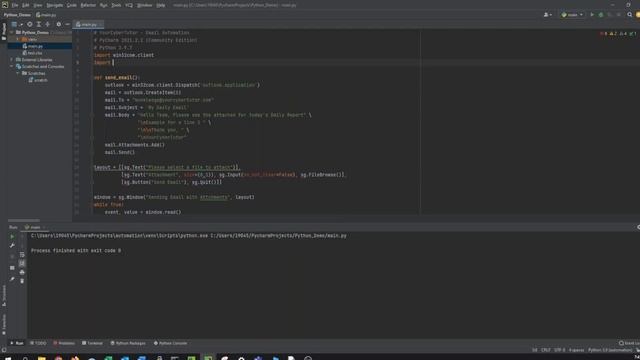Click the PyCharm icon on the Windows taskbar
Image resolution: width=640 pixels, height=360 pixels.
[x=208, y=358]
